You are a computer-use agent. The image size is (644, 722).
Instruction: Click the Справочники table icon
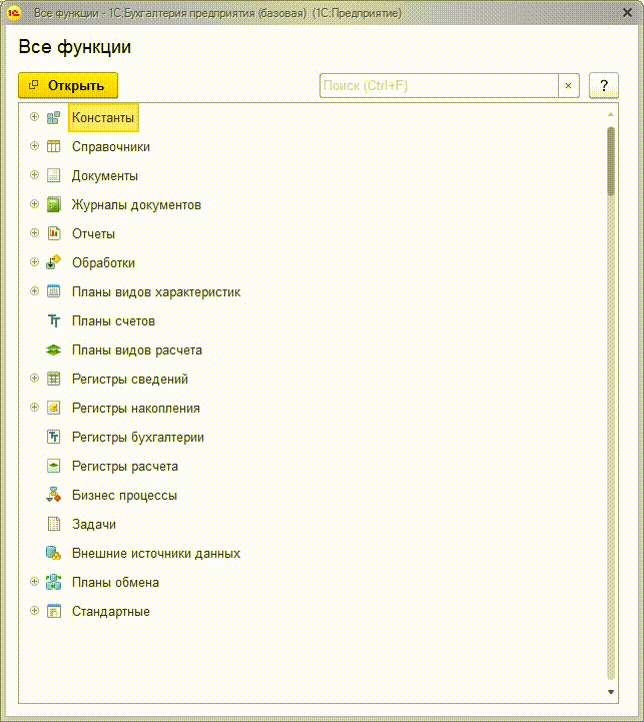point(53,147)
